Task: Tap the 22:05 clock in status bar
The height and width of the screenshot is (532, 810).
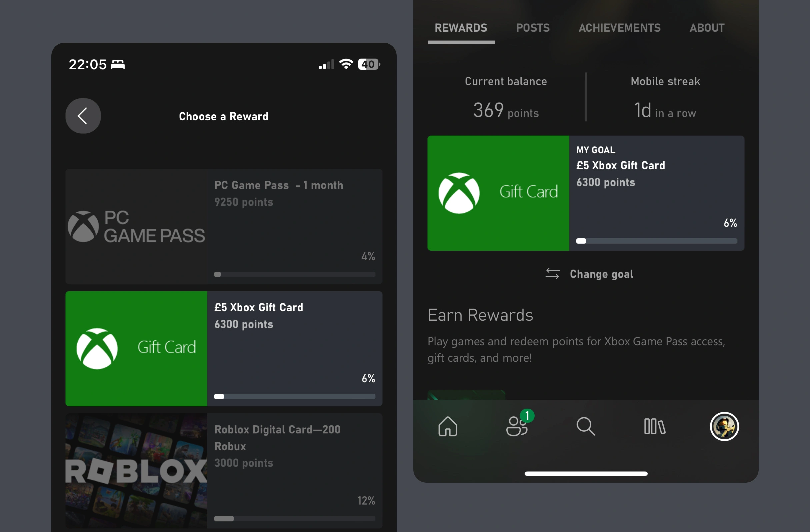Action: click(x=88, y=64)
